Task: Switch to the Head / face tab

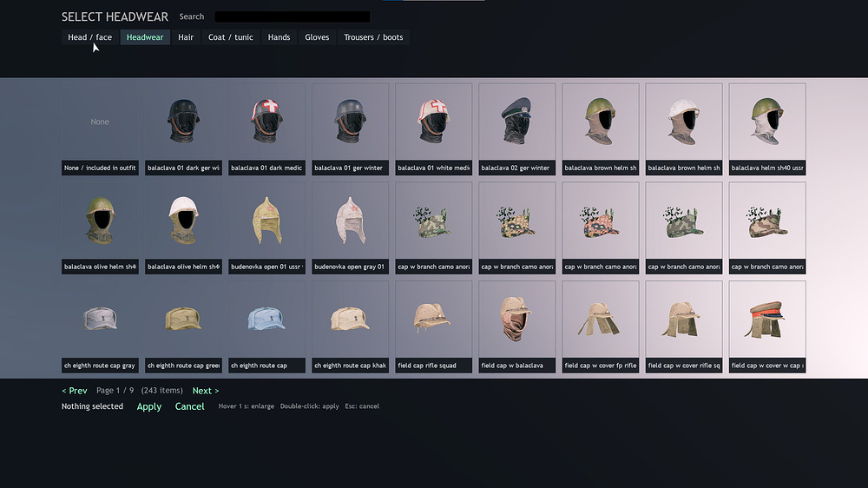Action: pyautogui.click(x=89, y=37)
